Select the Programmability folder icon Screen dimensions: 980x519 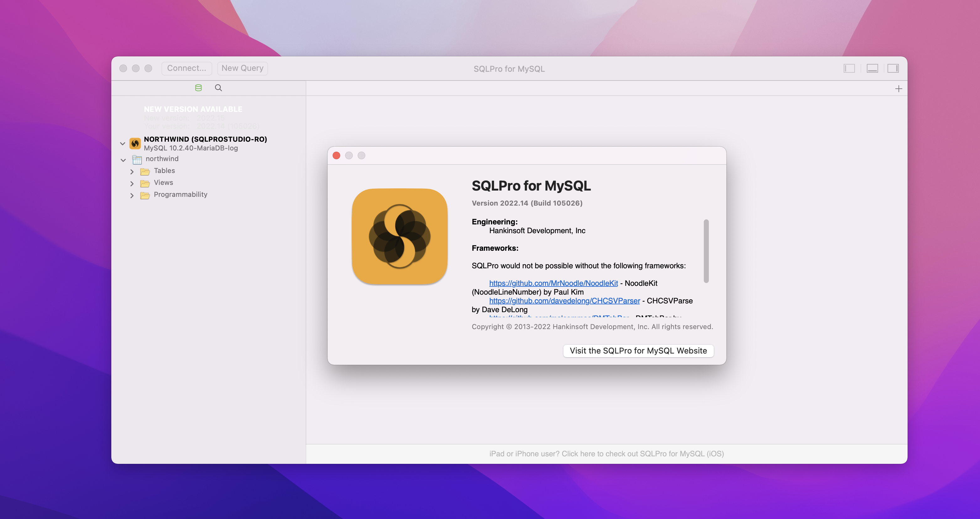145,196
